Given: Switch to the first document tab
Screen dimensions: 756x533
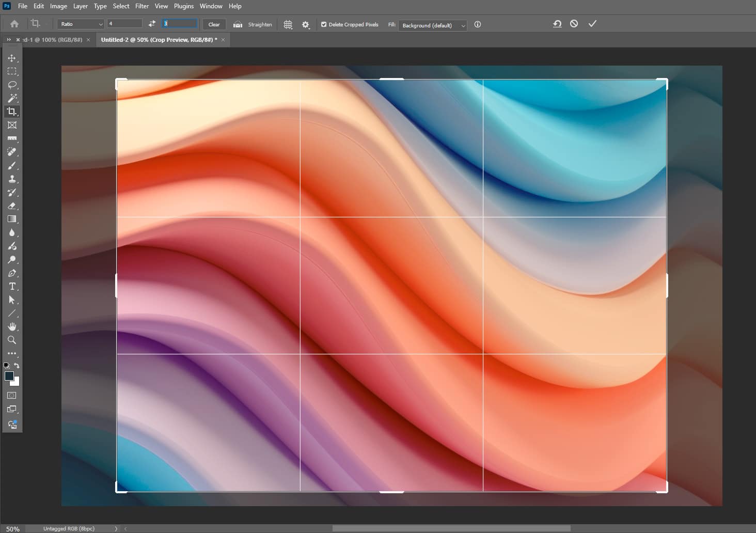Looking at the screenshot, I should coord(53,40).
